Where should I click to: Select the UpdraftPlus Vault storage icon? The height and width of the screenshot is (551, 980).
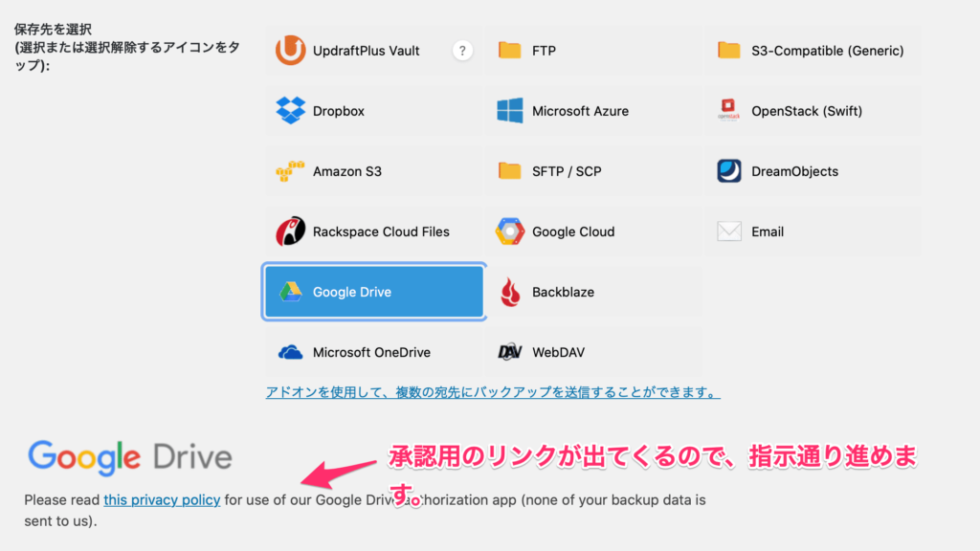click(x=291, y=51)
